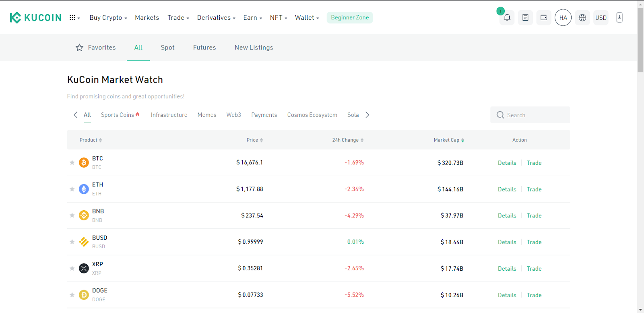Favorite BUSD with its star
This screenshot has width=644, height=313.
[72, 242]
